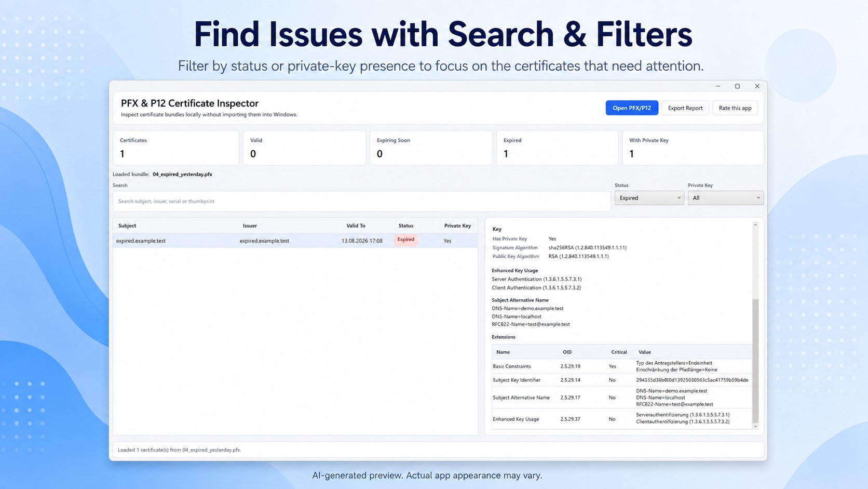
Task: Select the Enhanced Key Usage extension row
Action: coord(621,419)
